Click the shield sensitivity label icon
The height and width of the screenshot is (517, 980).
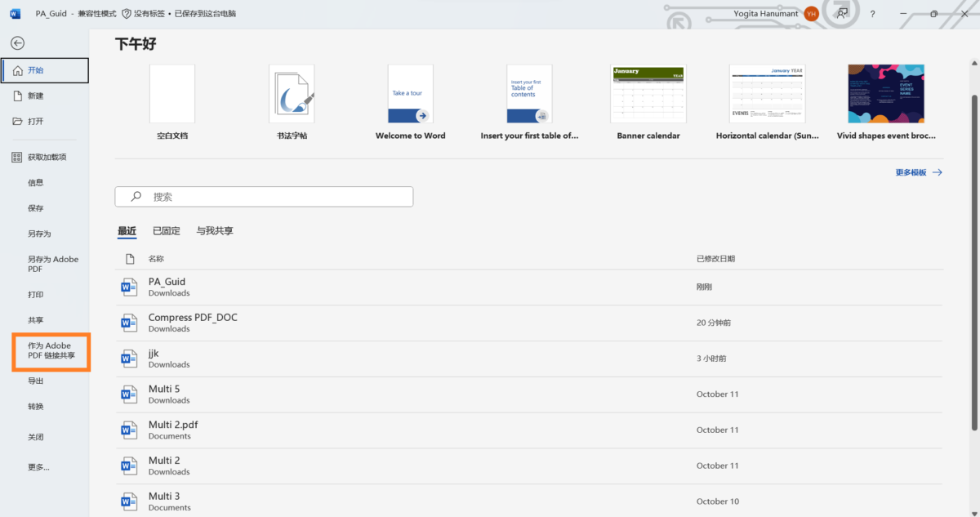(x=126, y=14)
